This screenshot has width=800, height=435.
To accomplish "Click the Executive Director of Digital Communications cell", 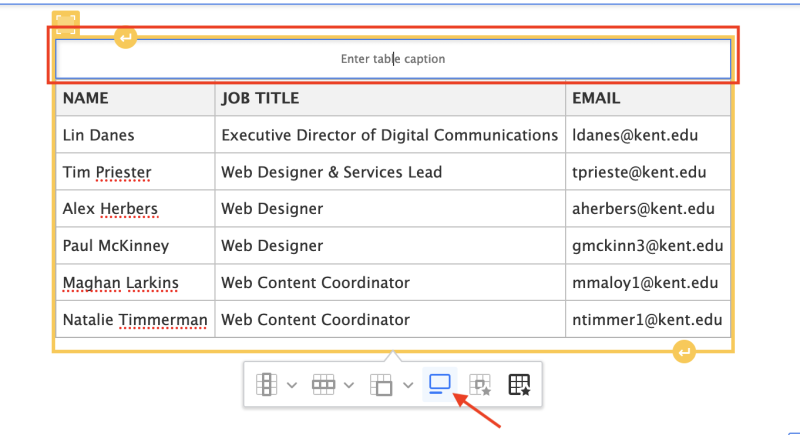I will tap(389, 135).
